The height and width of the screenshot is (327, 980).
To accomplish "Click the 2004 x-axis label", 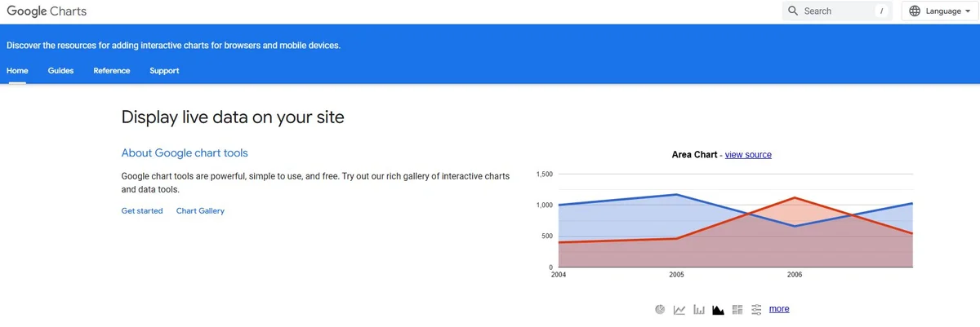I will [559, 276].
